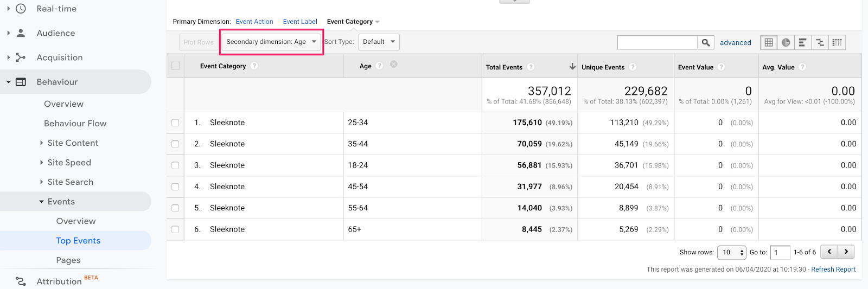This screenshot has height=289, width=868.
Task: Select Top Events report
Action: pos(78,241)
